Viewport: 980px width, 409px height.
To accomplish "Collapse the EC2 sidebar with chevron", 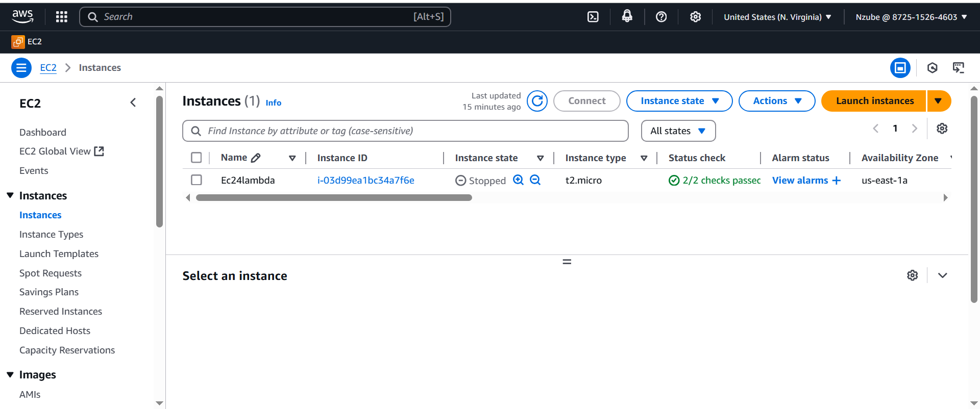I will tap(133, 103).
